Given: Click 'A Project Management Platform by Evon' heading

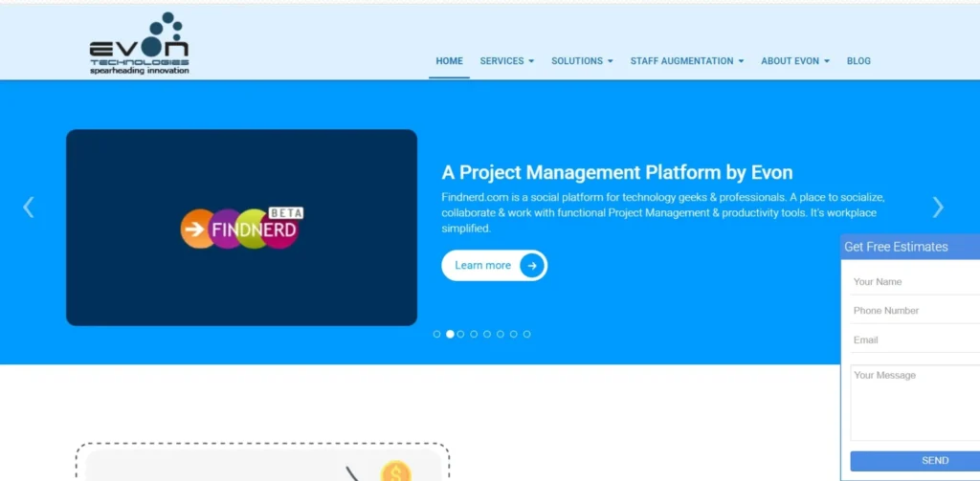Looking at the screenshot, I should point(617,172).
